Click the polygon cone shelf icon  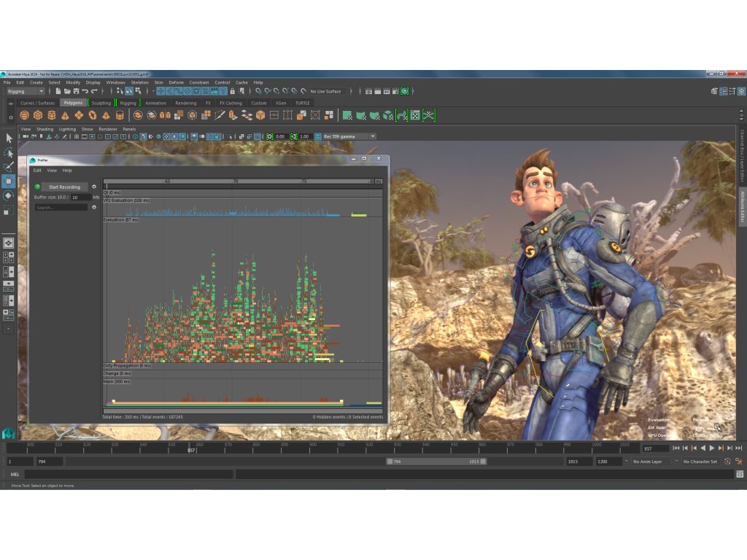65,115
